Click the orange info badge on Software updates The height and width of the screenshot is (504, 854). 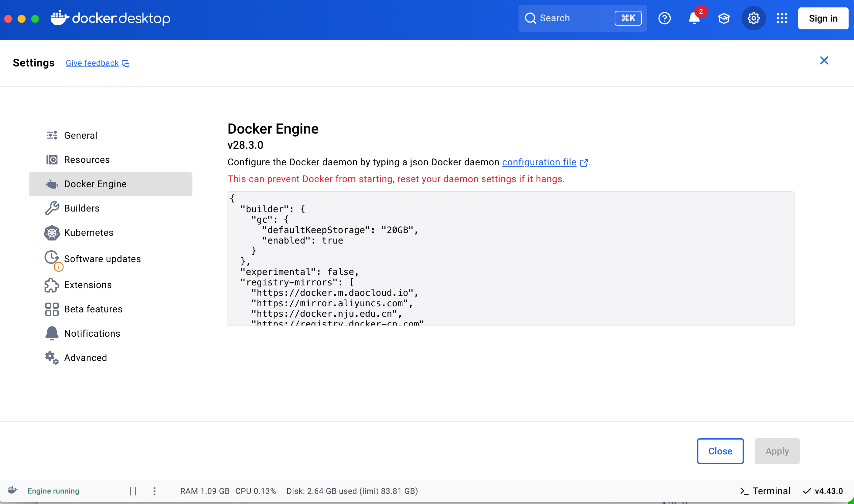click(x=59, y=267)
